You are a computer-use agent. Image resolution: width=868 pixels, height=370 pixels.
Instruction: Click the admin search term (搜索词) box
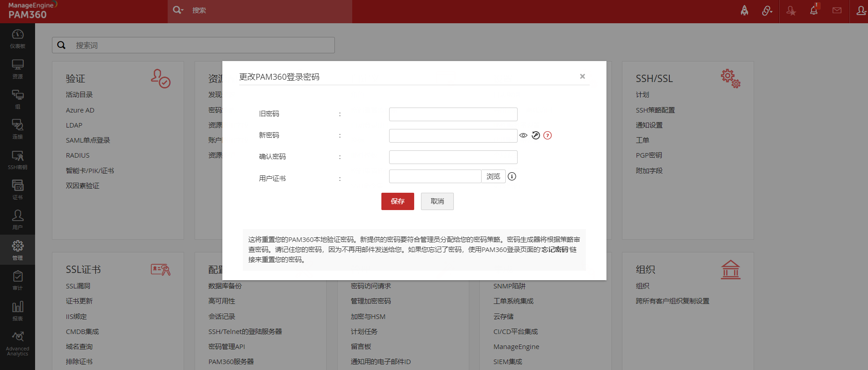(x=193, y=45)
